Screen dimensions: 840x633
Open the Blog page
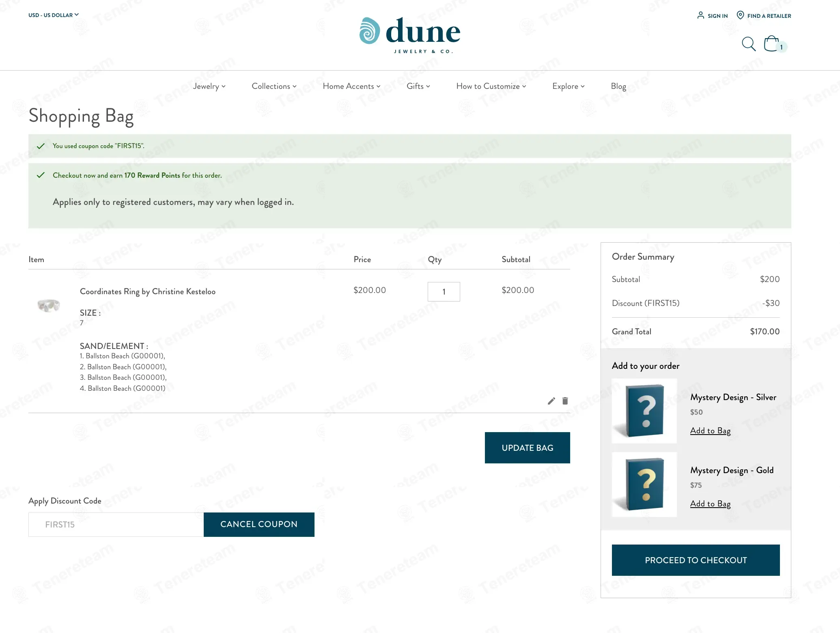pos(618,86)
